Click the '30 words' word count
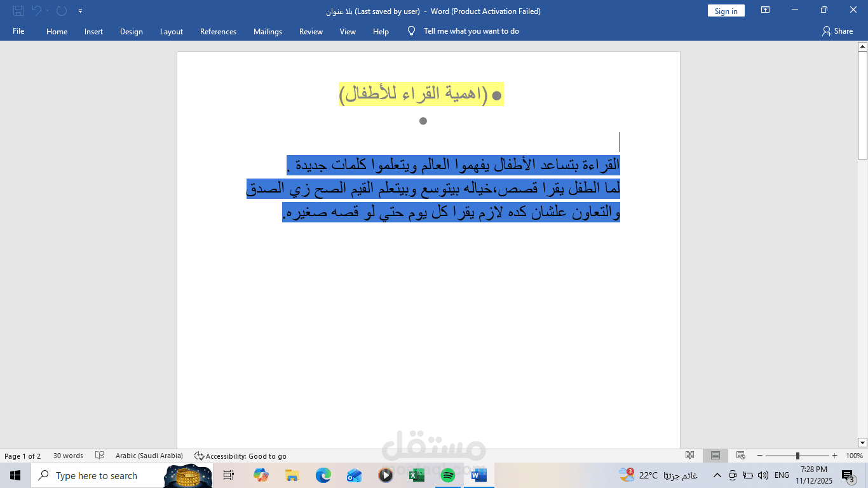The width and height of the screenshot is (868, 488). click(68, 456)
